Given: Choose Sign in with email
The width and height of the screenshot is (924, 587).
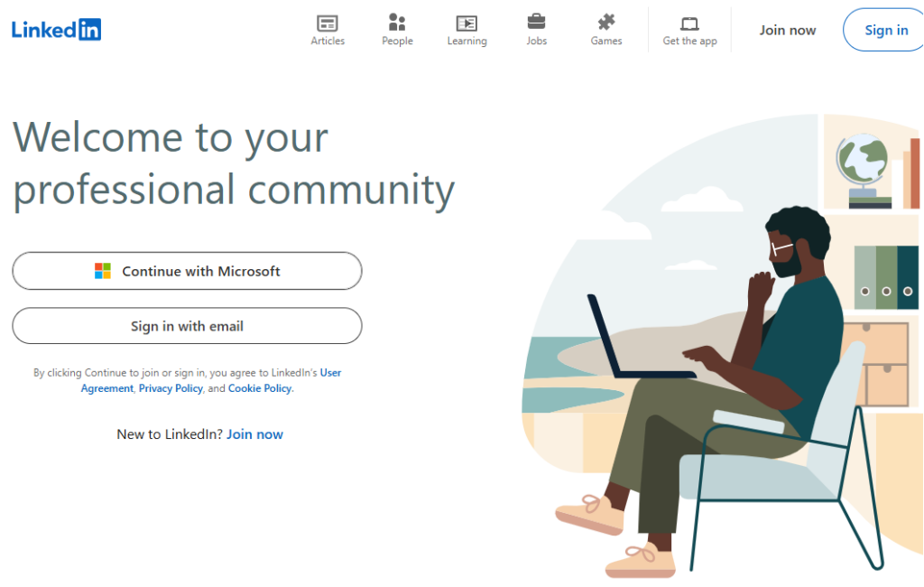Looking at the screenshot, I should [x=188, y=326].
